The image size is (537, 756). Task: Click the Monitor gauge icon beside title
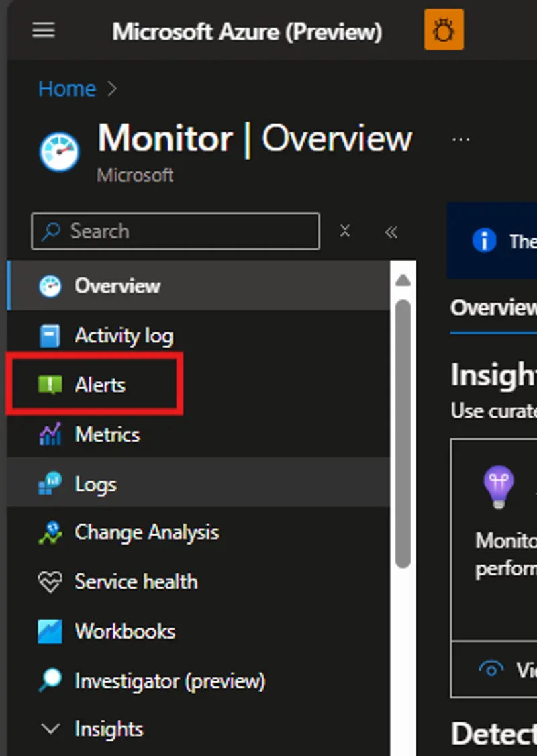pyautogui.click(x=60, y=152)
